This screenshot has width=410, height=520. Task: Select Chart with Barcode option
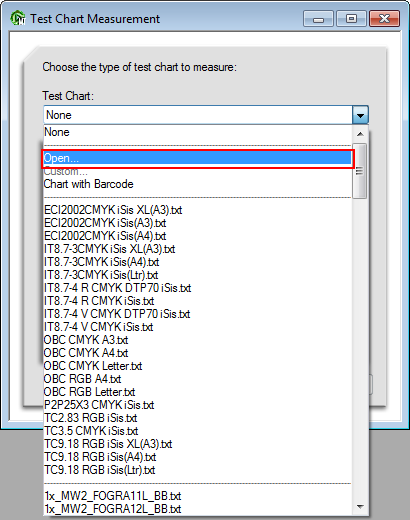(x=198, y=184)
